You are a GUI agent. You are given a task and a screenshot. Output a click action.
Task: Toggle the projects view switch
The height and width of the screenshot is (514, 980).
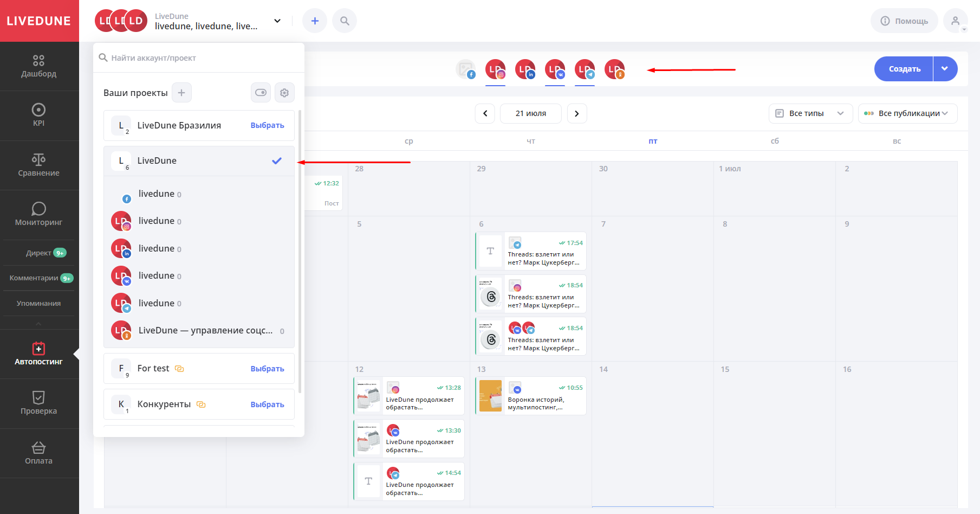(x=261, y=93)
